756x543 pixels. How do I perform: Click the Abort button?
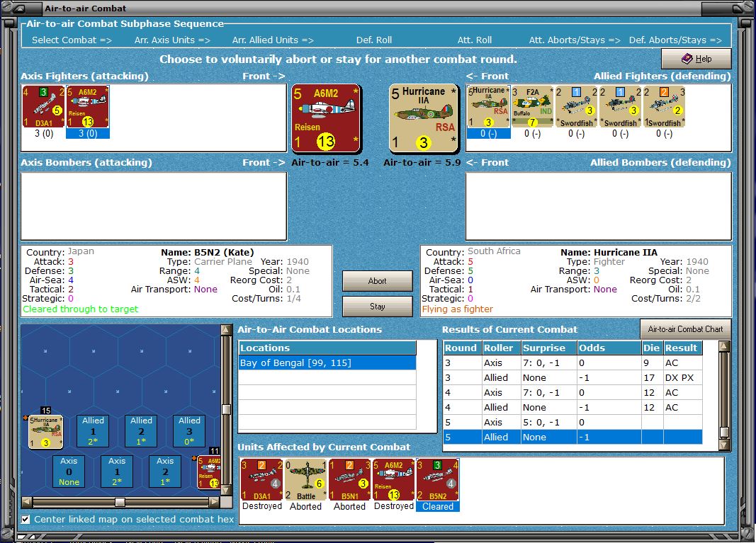pyautogui.click(x=377, y=281)
